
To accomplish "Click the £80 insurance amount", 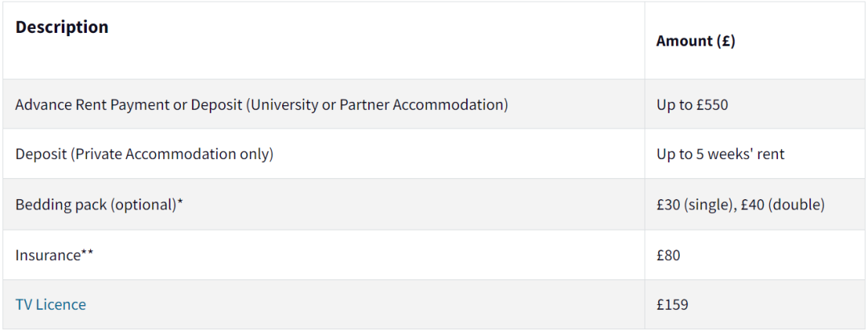I will [668, 255].
